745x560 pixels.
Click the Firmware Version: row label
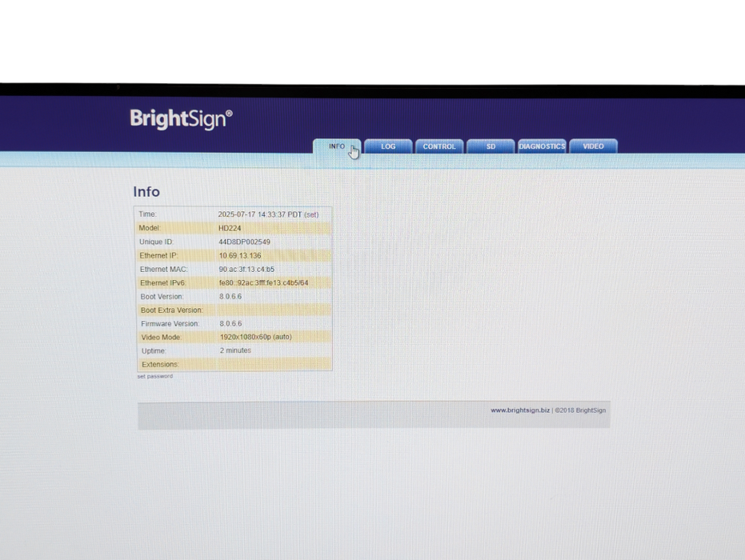click(x=170, y=323)
